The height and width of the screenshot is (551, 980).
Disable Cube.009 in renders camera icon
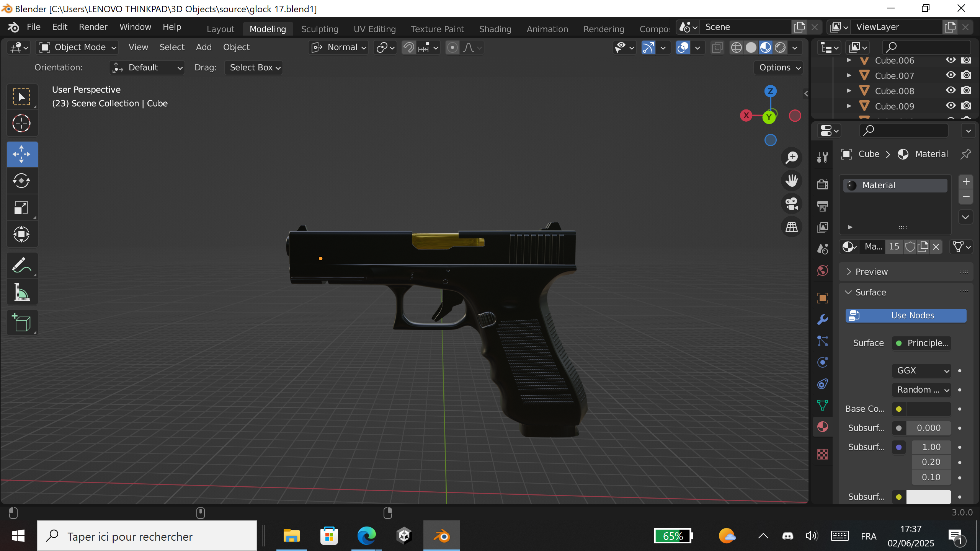(966, 106)
